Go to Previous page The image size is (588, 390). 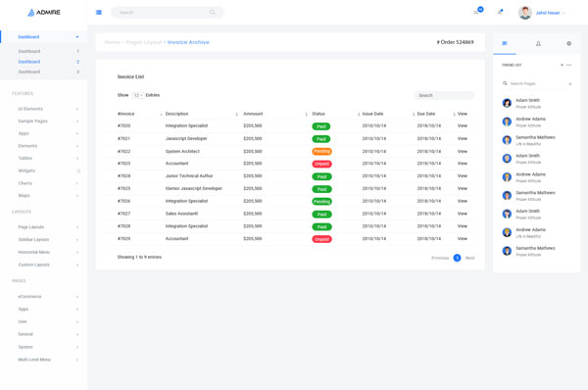pyautogui.click(x=440, y=258)
